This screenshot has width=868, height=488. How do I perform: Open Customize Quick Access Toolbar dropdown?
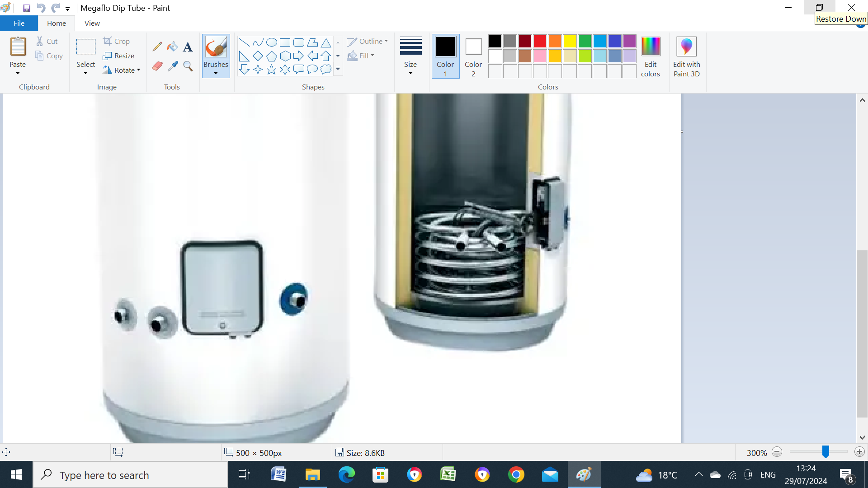(67, 8)
